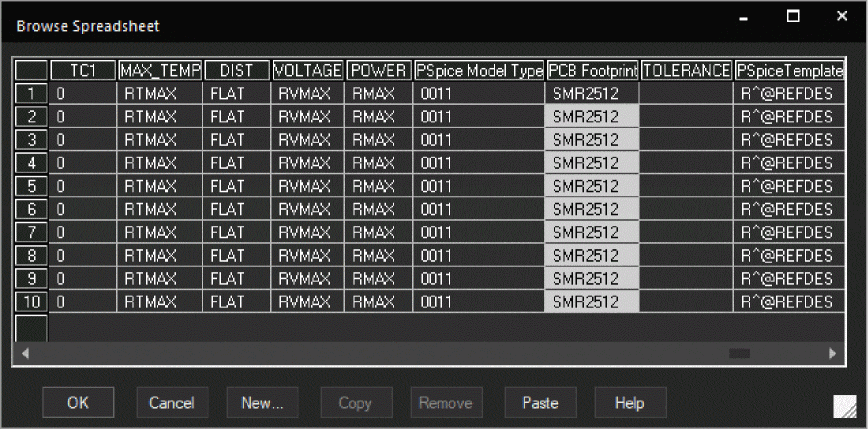868x429 pixels.
Task: Minimize the Browse Spreadsheet window
Action: click(x=743, y=17)
